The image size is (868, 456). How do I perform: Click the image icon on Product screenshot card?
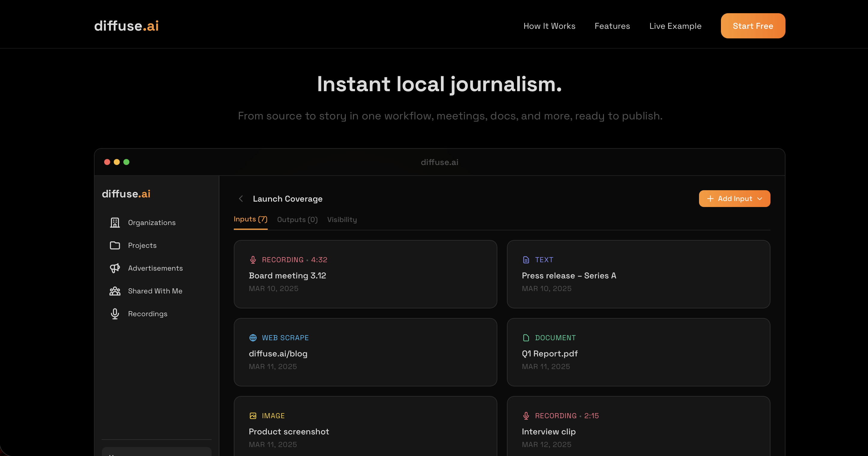click(x=253, y=415)
